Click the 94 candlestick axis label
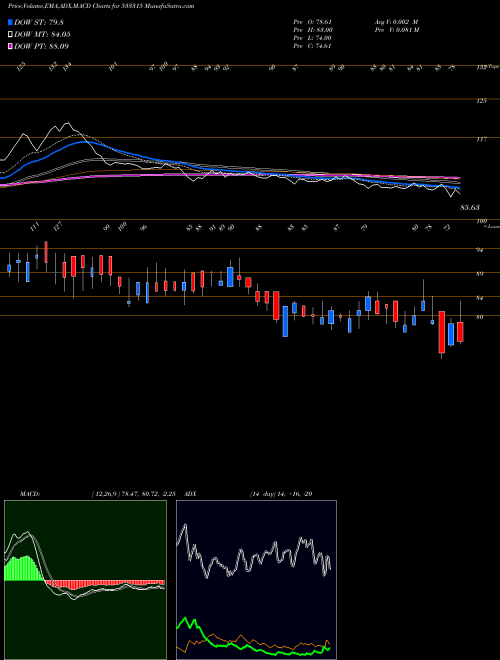 tap(480, 250)
